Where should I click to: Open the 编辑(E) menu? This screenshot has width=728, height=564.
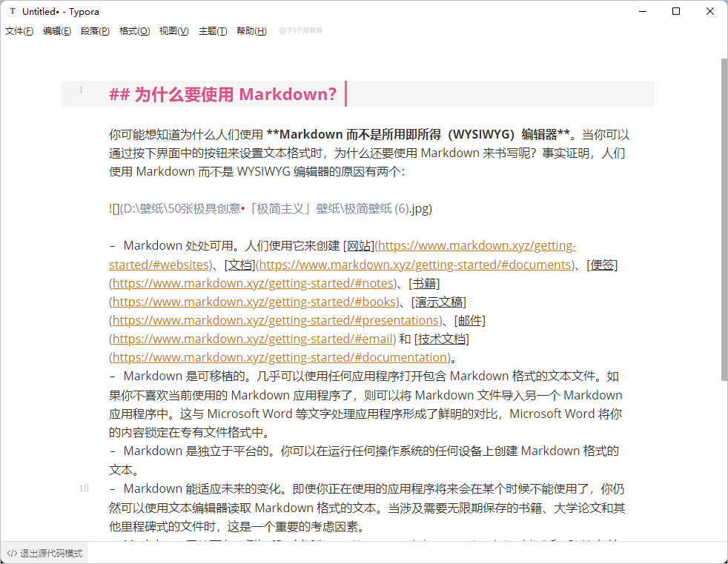point(56,31)
